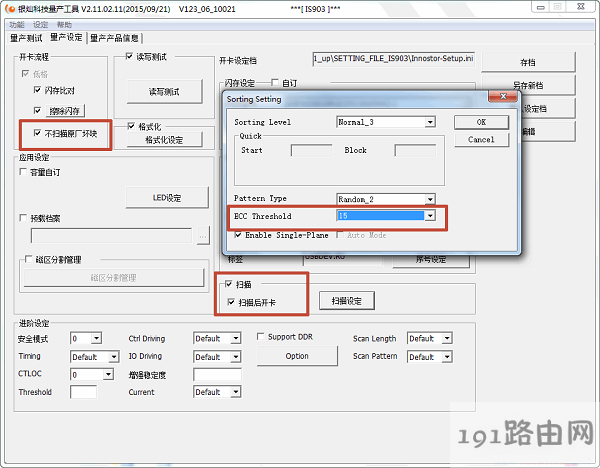
Task: Switch to the 量产产品信息 tab
Action: 114,38
